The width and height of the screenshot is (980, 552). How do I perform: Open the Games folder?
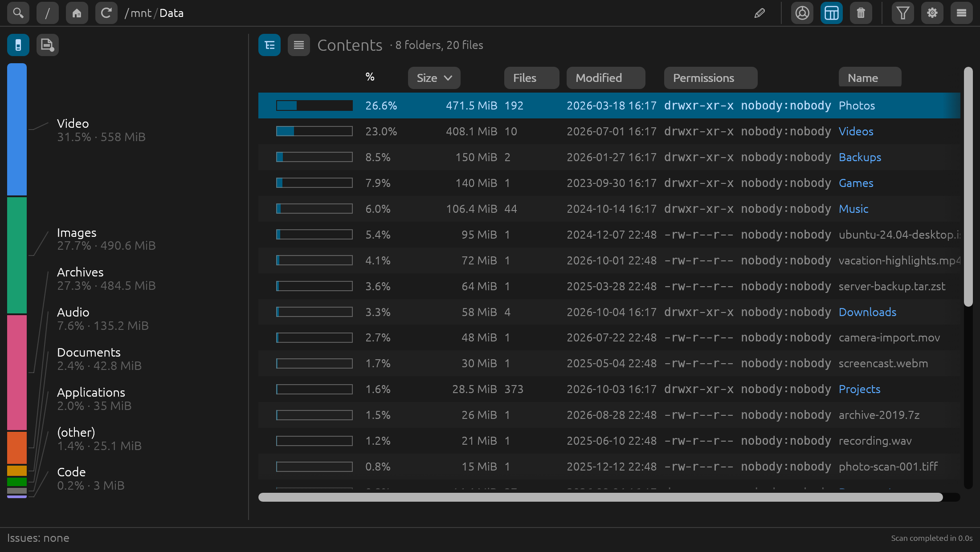(x=856, y=183)
